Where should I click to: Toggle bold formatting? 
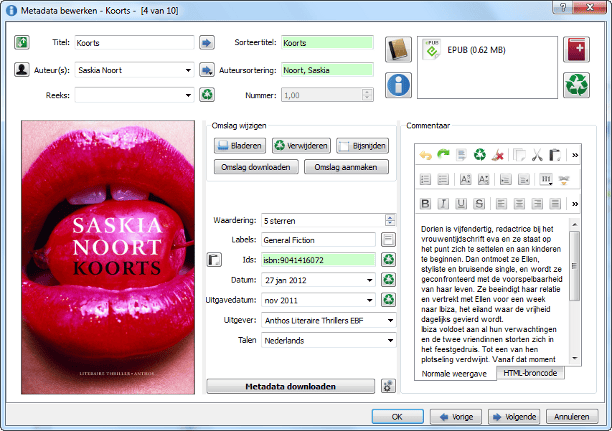425,204
